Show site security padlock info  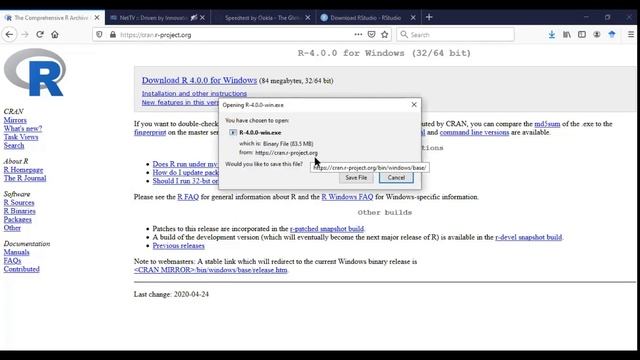(x=113, y=35)
